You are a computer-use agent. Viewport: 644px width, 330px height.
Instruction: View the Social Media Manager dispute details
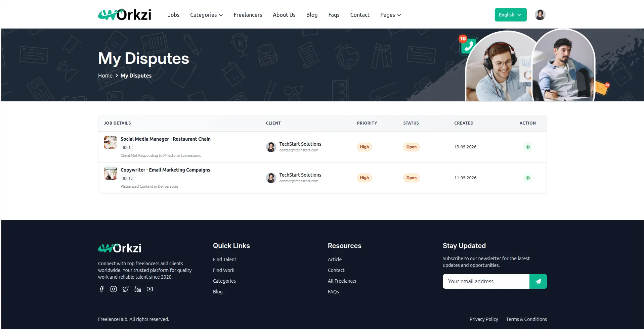click(x=527, y=147)
